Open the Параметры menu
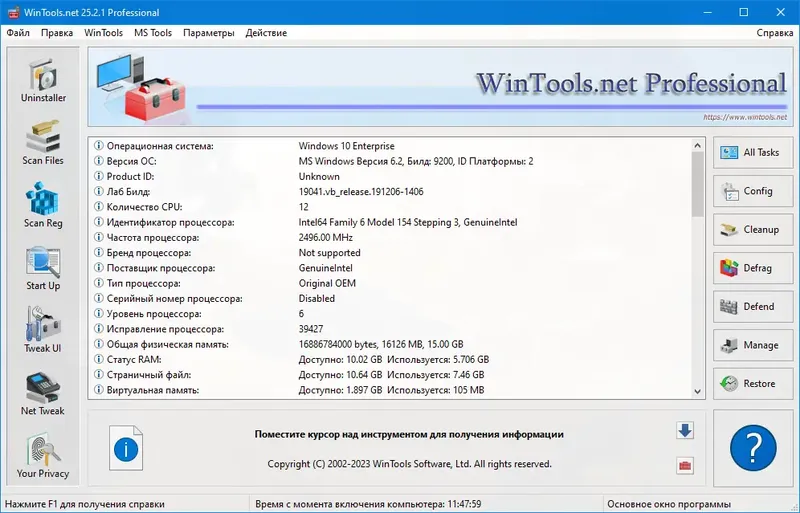 coord(209,33)
